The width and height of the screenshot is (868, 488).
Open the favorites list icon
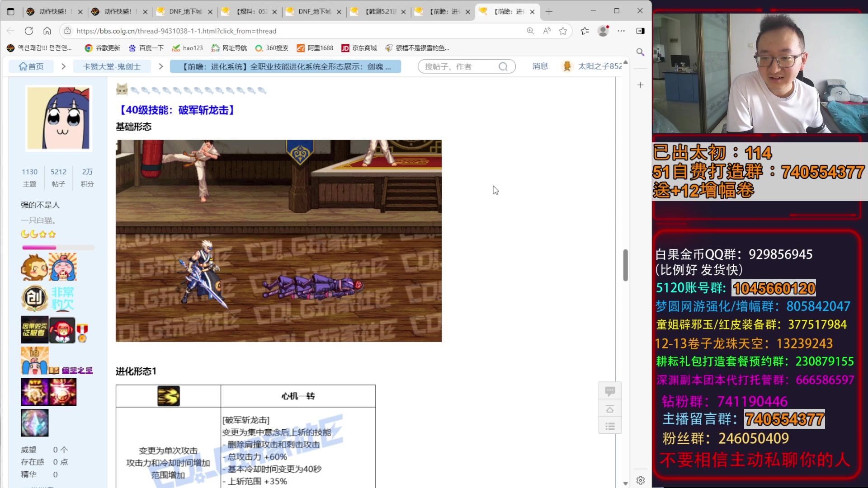click(585, 31)
